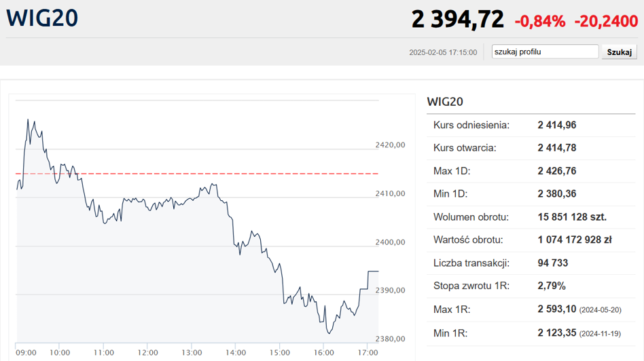The height and width of the screenshot is (361, 644).
Task: Click the 'Kurs odniesienia:' label
Action: [x=471, y=125]
